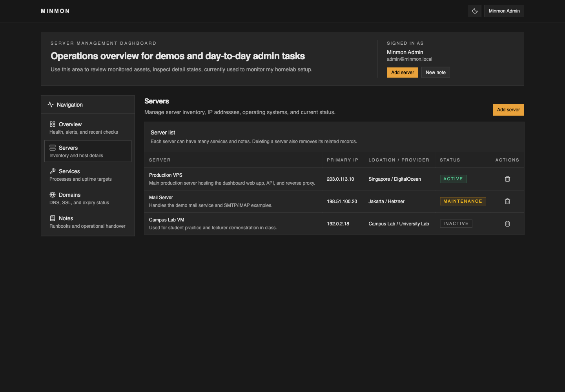565x392 pixels.
Task: Click the Navigation panel title
Action: click(70, 105)
